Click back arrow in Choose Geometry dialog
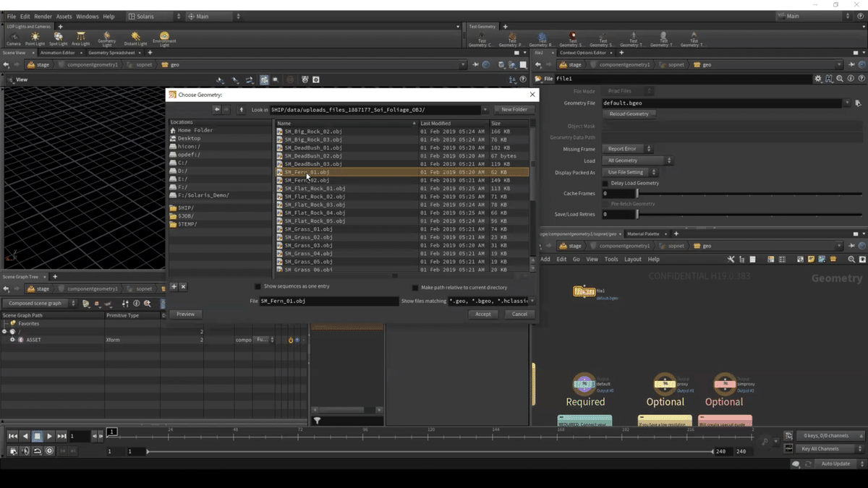Viewport: 868px width, 488px height. [x=217, y=109]
